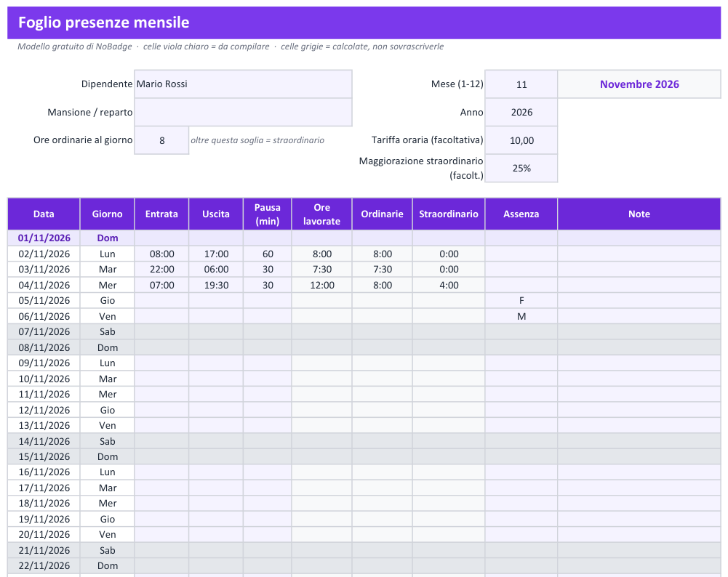Select the Straordinario cell for 03/11/2026
The image size is (728, 577).
click(449, 269)
